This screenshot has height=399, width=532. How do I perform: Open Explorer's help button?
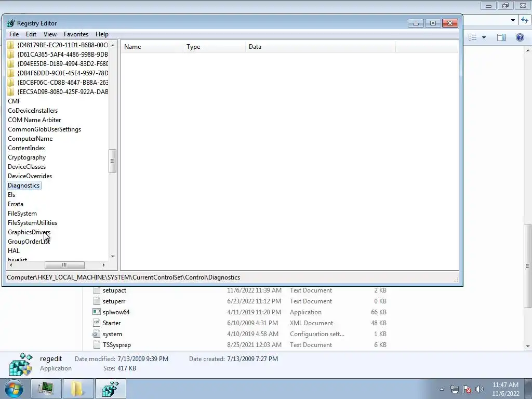[x=520, y=37]
